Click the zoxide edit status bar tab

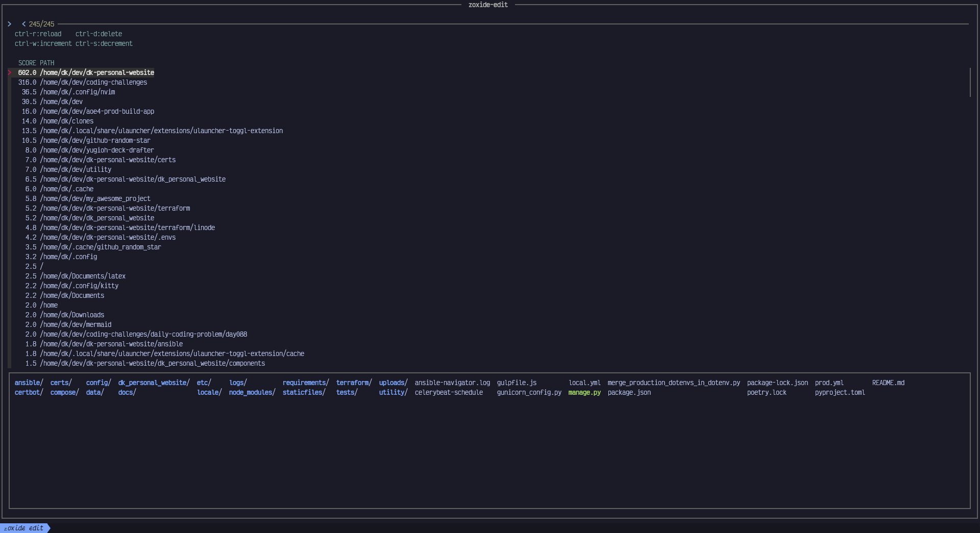click(23, 528)
